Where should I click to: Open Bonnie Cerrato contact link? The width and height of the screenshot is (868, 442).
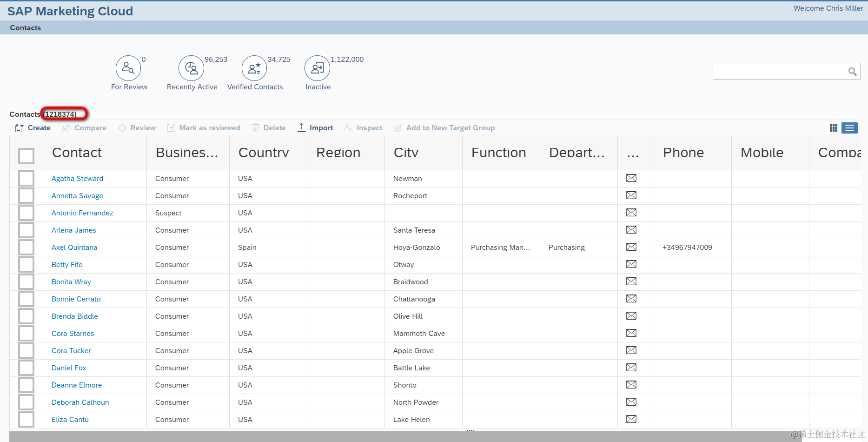(x=76, y=299)
